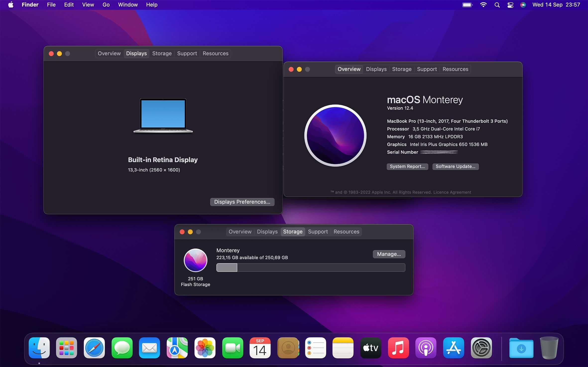Open Support tab in Storage window
The image size is (588, 367).
tap(318, 232)
